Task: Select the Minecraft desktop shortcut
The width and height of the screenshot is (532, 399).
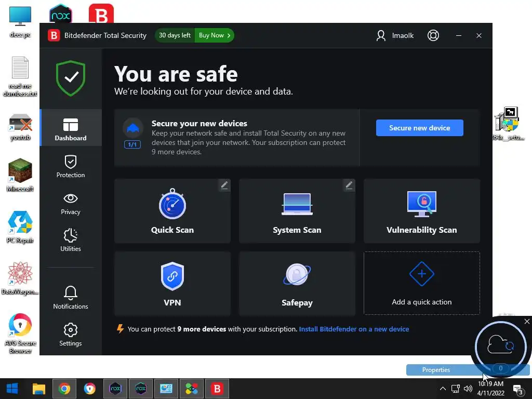Action: click(20, 175)
